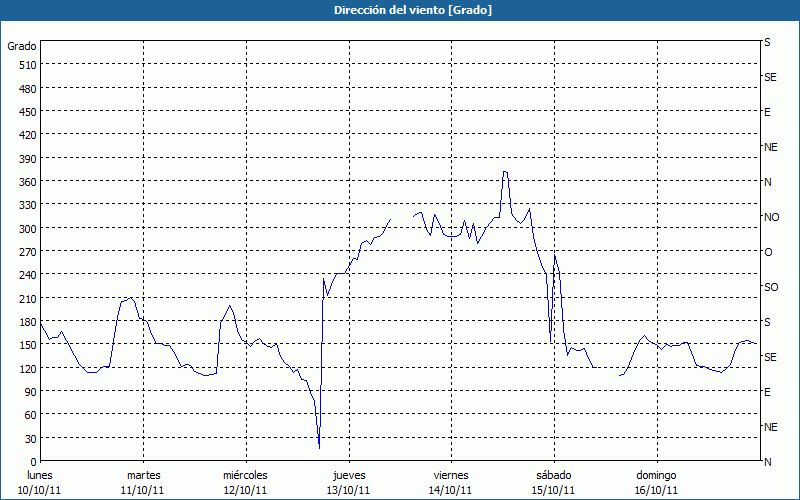800x500 pixels.
Task: Click the 'SO' compass label on right axis
Action: coord(771,287)
